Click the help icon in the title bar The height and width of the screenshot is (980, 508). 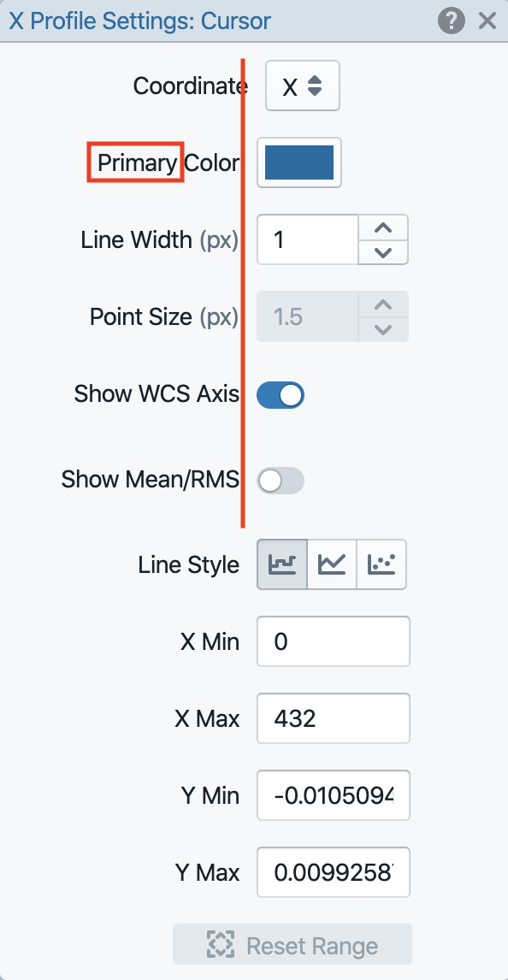pyautogui.click(x=451, y=21)
